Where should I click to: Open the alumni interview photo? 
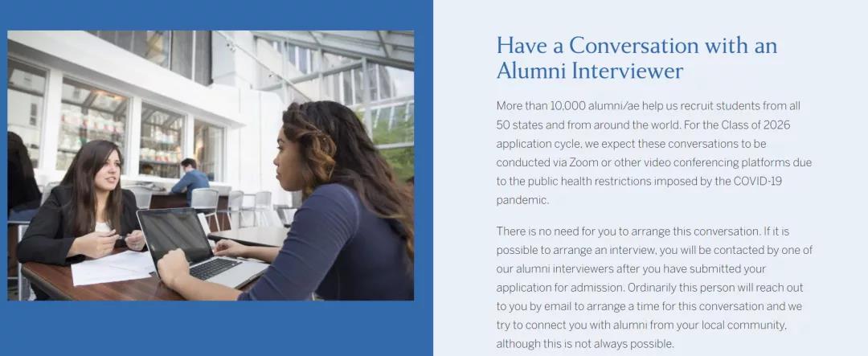pyautogui.click(x=211, y=166)
